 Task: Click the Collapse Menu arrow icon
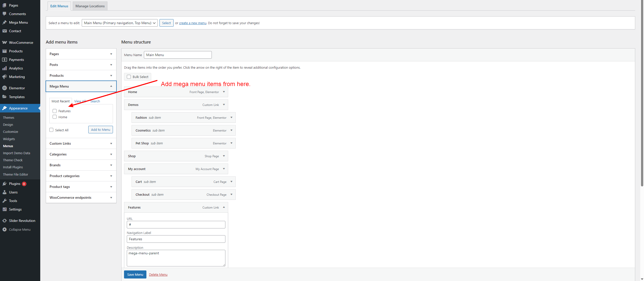[5, 229]
